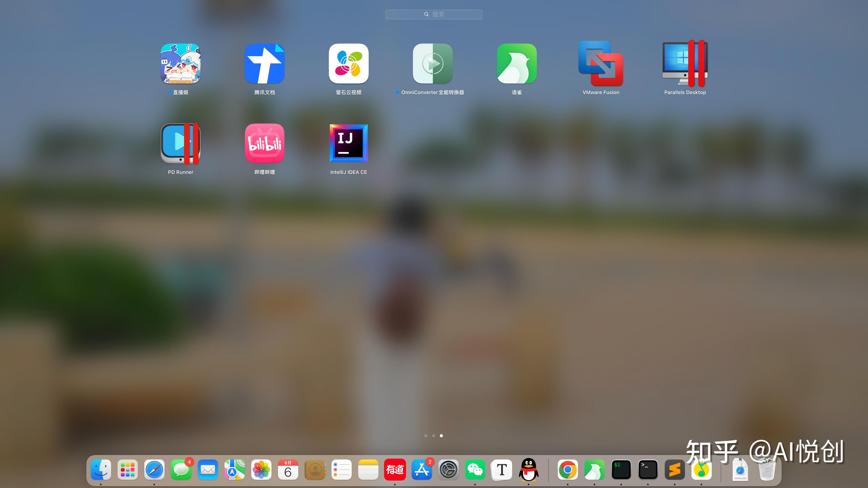Click the Launchpad 搜索 search field
The image size is (868, 488).
click(x=434, y=15)
